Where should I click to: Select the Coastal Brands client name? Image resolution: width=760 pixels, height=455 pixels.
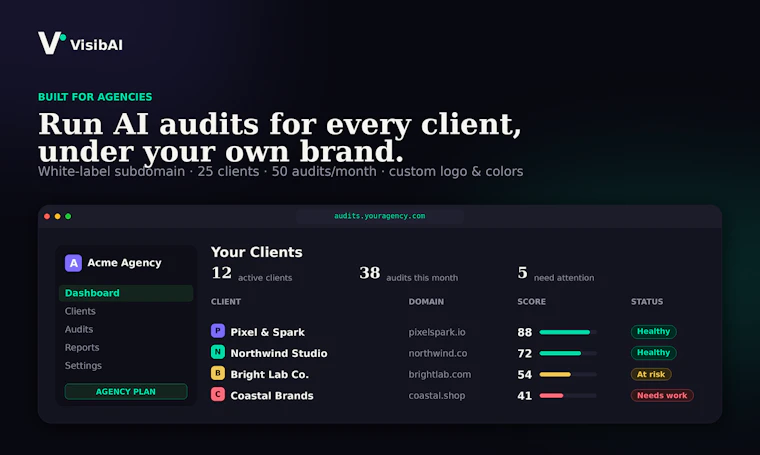pyautogui.click(x=272, y=396)
